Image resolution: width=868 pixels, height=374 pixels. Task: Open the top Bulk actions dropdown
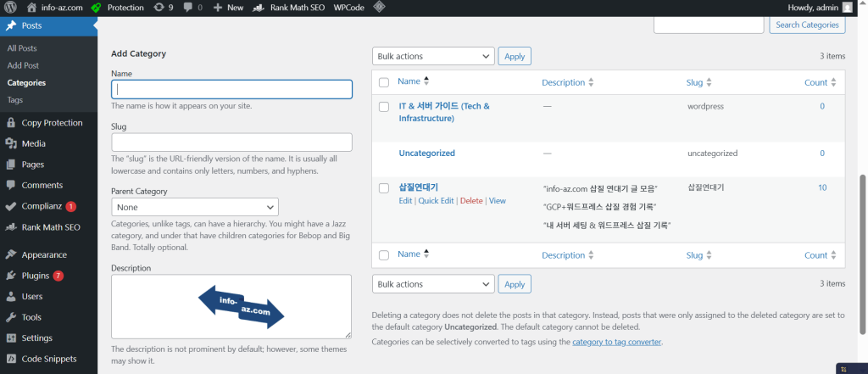[x=432, y=56]
